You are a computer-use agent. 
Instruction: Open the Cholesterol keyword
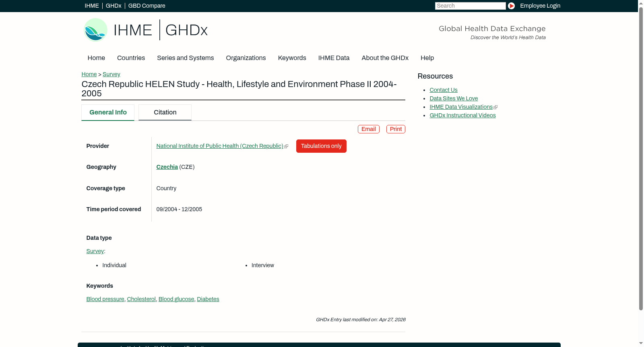[141, 299]
